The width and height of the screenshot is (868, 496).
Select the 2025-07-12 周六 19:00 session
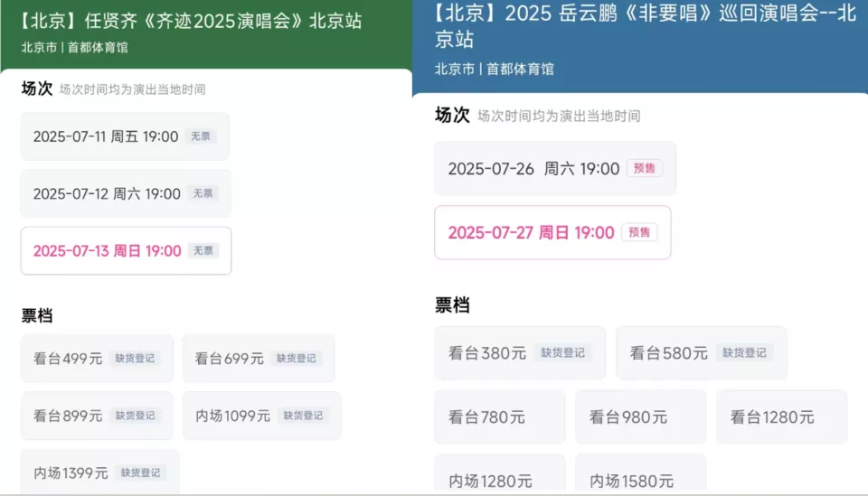click(x=125, y=193)
